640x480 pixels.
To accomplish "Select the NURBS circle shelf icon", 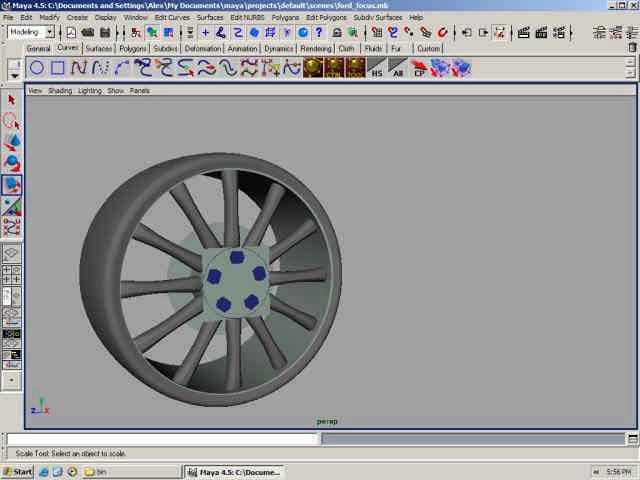I will point(36,68).
